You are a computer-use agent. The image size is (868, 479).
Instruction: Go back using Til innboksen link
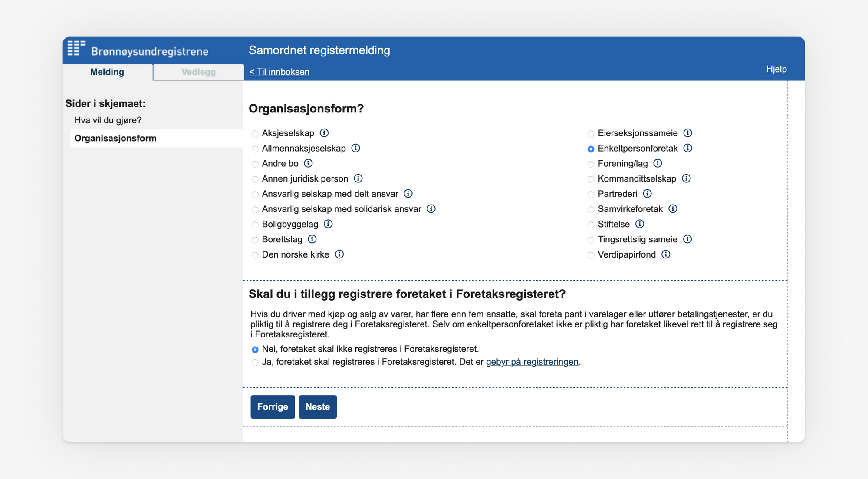tap(279, 72)
